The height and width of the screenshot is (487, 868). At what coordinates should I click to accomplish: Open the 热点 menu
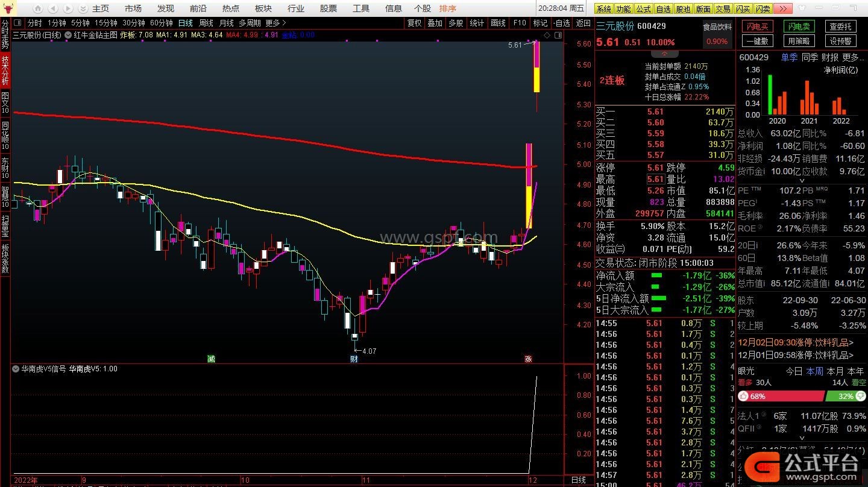(x=231, y=8)
